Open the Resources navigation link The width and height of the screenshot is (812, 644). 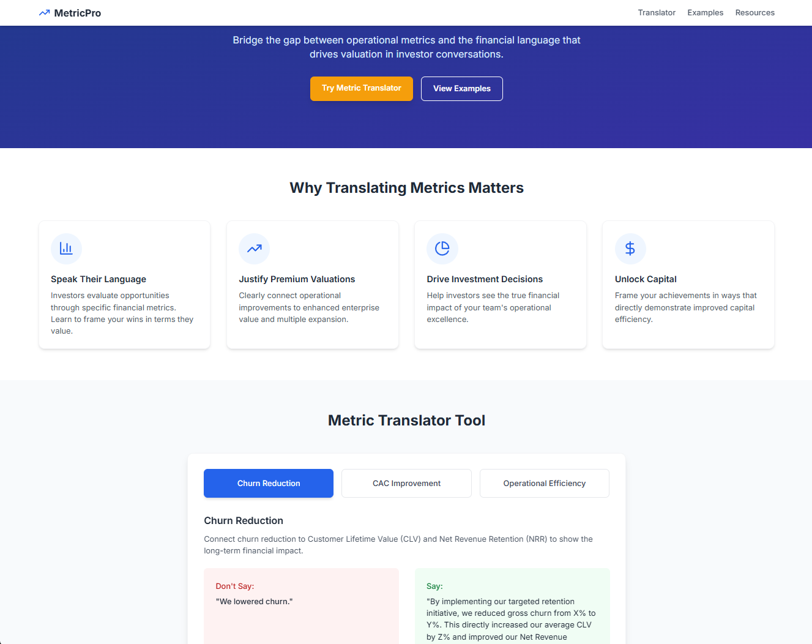[x=754, y=12]
